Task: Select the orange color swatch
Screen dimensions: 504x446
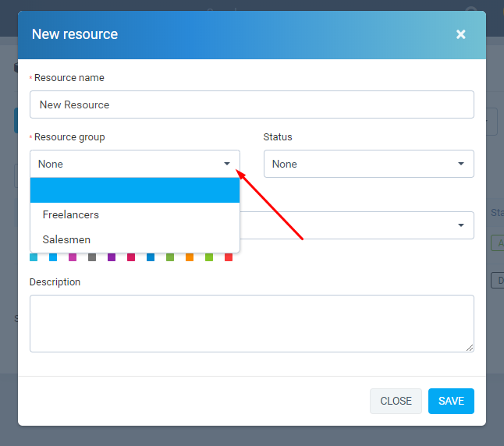Action: coord(190,257)
